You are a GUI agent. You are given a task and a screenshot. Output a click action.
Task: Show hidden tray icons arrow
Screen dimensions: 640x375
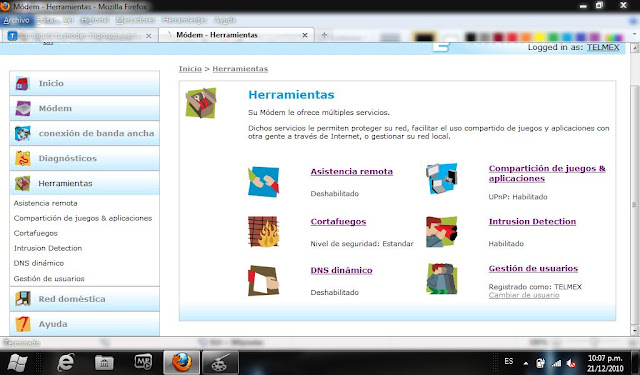pos(526,363)
